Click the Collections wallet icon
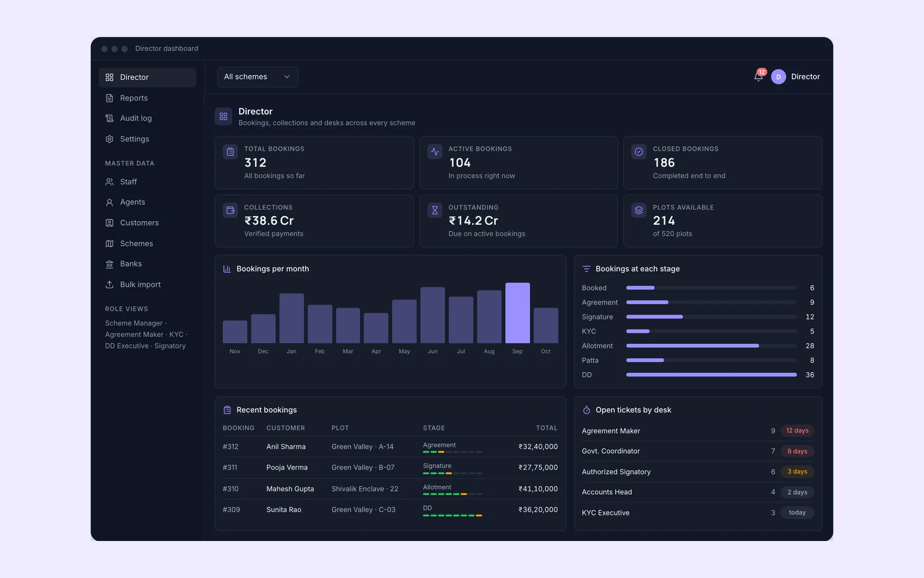This screenshot has width=924, height=578. [230, 210]
